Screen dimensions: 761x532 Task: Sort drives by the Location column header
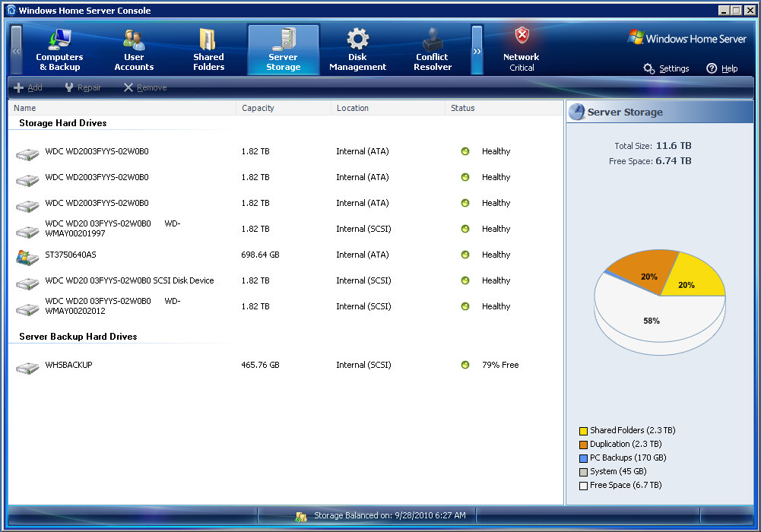click(x=388, y=108)
